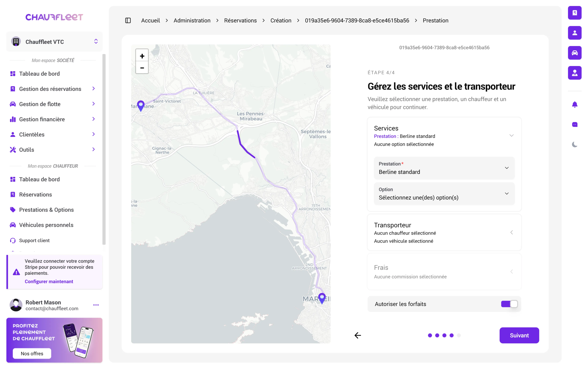Zoom out on the map
This screenshot has height=369, width=588.
(x=142, y=68)
